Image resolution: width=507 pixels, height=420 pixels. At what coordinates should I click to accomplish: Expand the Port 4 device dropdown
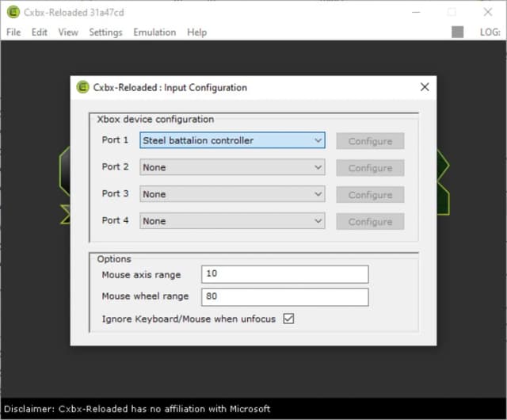click(232, 221)
